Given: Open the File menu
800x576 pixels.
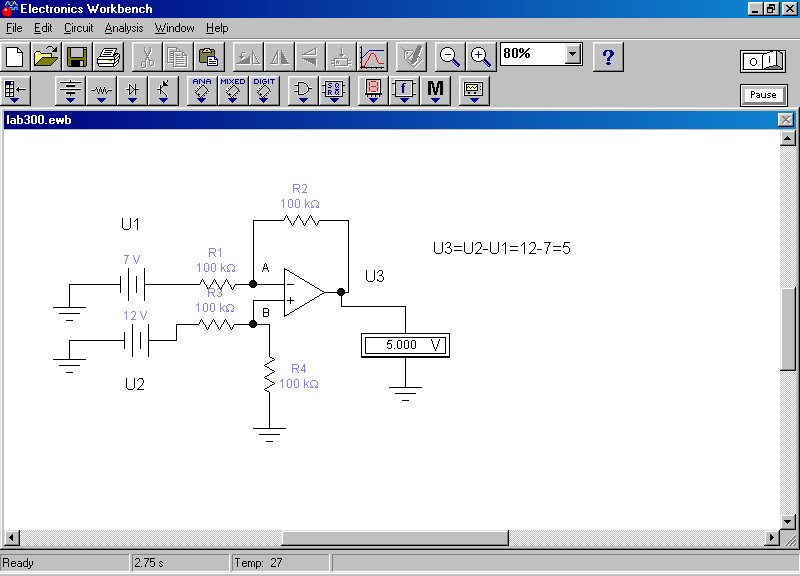Looking at the screenshot, I should click(14, 28).
